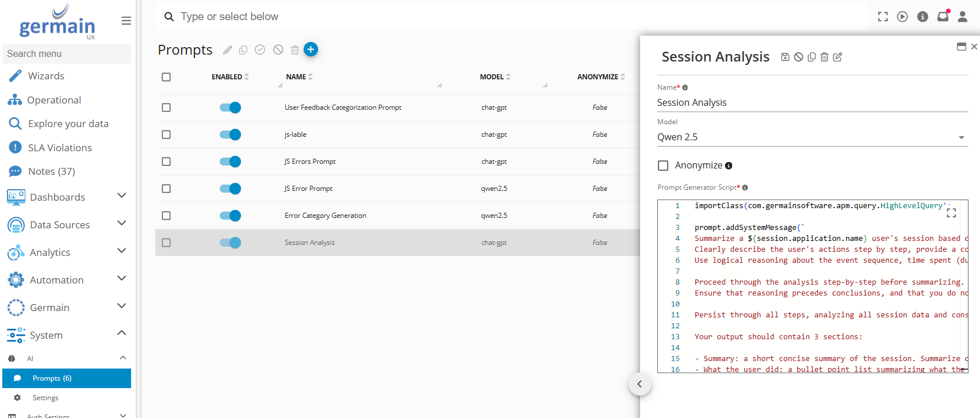Screen dimensions: 980x418
Task: Click the play icon in top bar
Action: (x=902, y=17)
